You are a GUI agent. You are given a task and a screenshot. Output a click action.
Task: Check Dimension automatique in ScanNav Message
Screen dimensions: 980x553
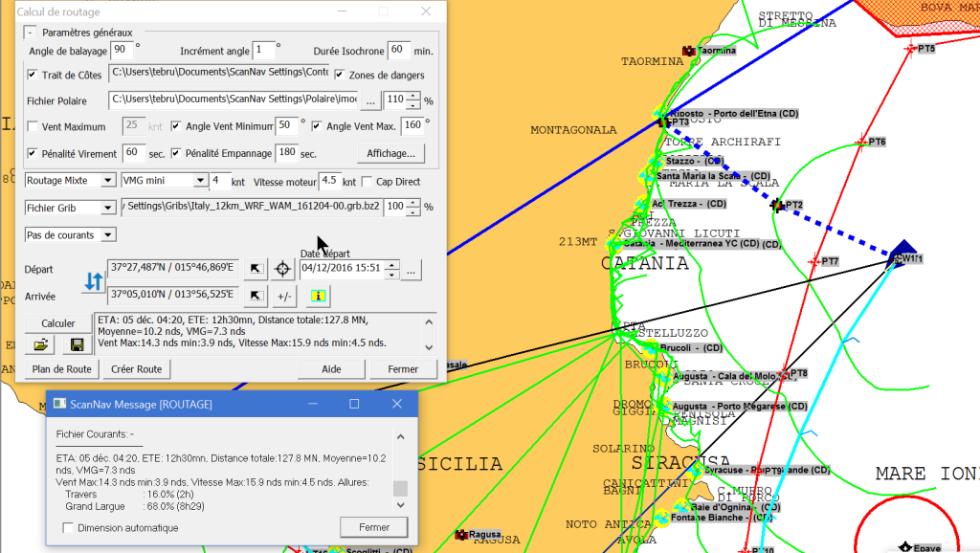pos(68,528)
